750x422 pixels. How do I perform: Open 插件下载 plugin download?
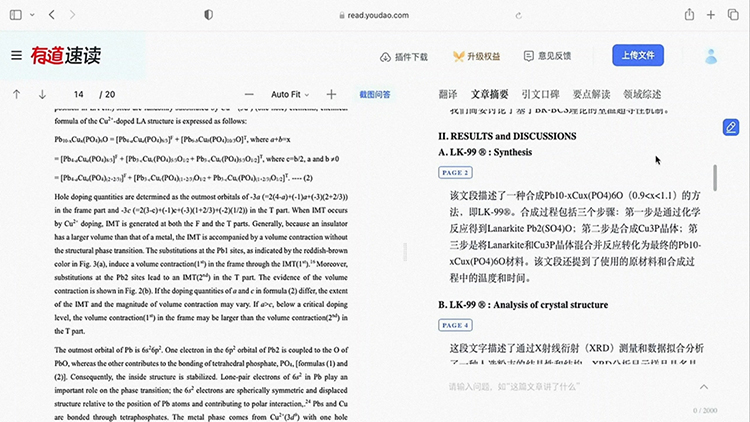click(404, 57)
